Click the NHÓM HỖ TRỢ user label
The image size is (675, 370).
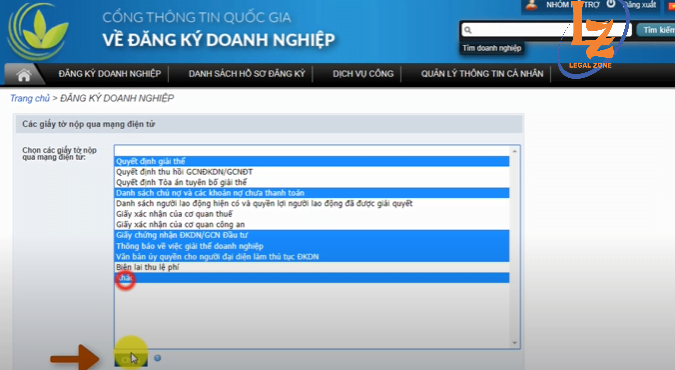573,5
